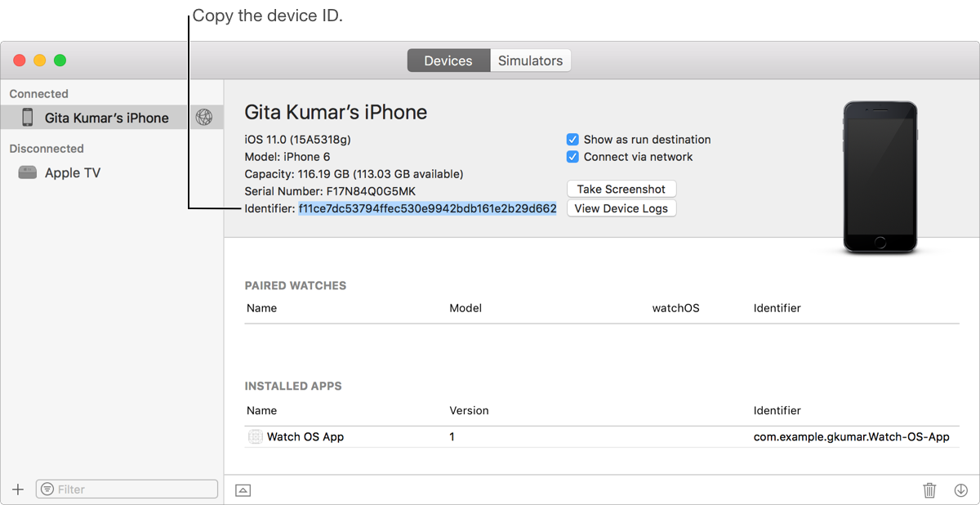Click the network globe icon beside Gita Kumar's iPhone

click(x=204, y=118)
